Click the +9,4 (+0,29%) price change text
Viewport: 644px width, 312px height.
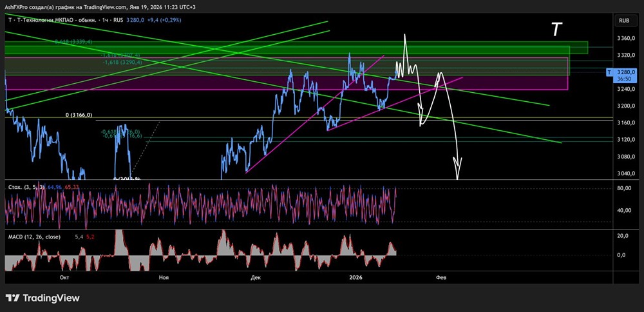(163, 20)
